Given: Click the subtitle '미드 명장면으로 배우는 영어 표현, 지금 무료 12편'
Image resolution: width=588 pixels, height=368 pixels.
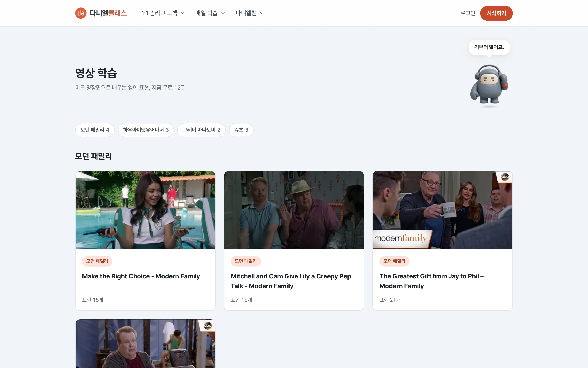Looking at the screenshot, I should pyautogui.click(x=130, y=88).
